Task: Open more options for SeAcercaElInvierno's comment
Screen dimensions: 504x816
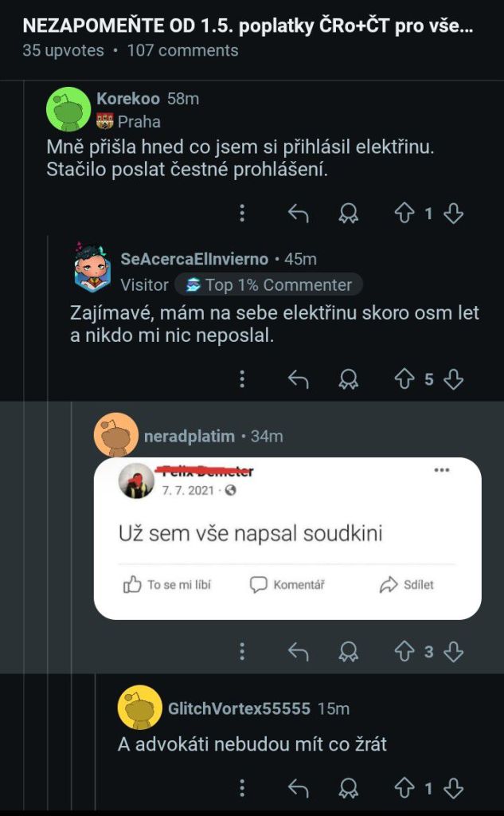Action: [242, 379]
